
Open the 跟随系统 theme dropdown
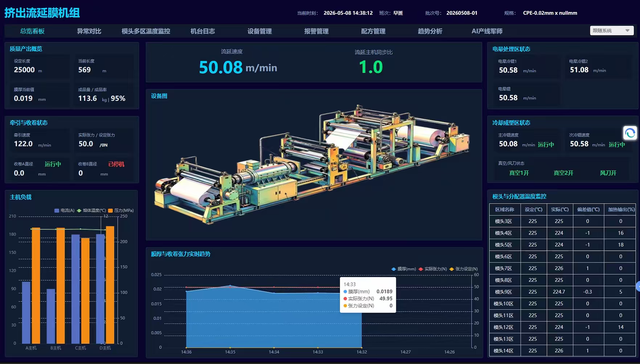coord(612,31)
